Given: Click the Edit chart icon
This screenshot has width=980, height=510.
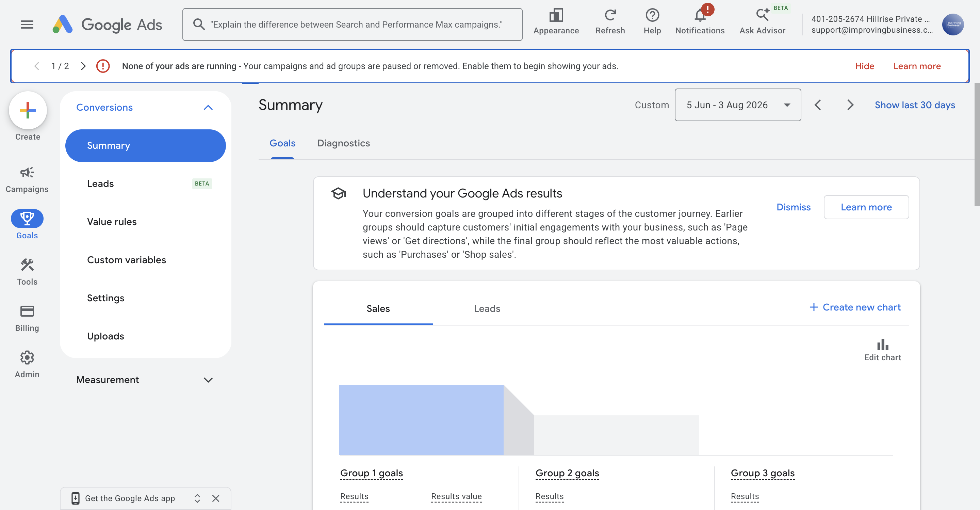Looking at the screenshot, I should pyautogui.click(x=882, y=349).
